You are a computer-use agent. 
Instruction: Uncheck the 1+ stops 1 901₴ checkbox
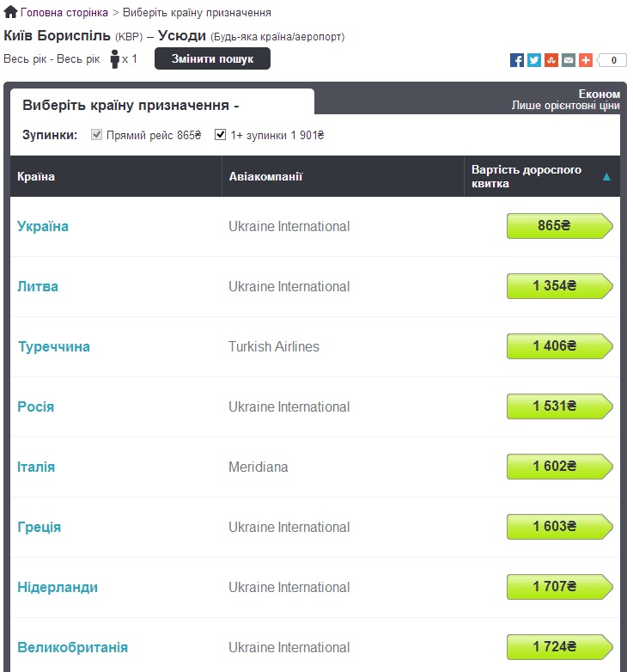[221, 135]
